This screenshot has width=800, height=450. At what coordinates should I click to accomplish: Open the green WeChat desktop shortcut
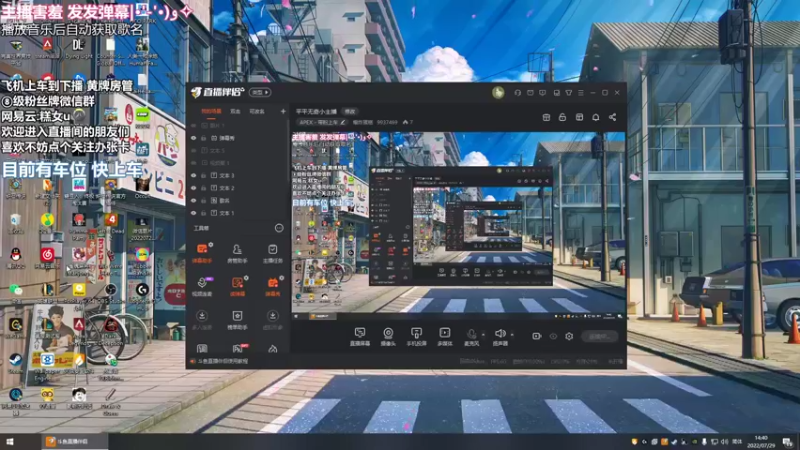pyautogui.click(x=16, y=292)
